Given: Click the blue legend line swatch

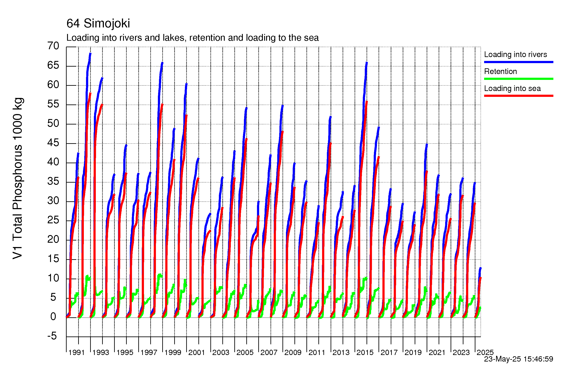Looking at the screenshot, I should [x=519, y=62].
